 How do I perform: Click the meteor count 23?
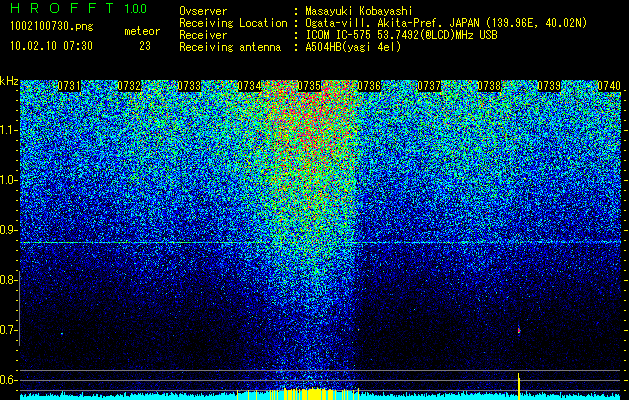pyautogui.click(x=145, y=46)
